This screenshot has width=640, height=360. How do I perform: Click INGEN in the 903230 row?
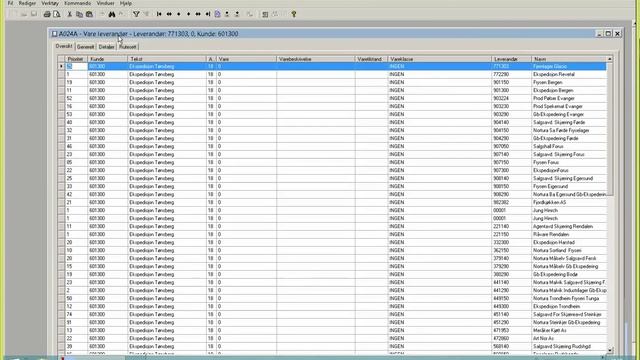tap(396, 106)
